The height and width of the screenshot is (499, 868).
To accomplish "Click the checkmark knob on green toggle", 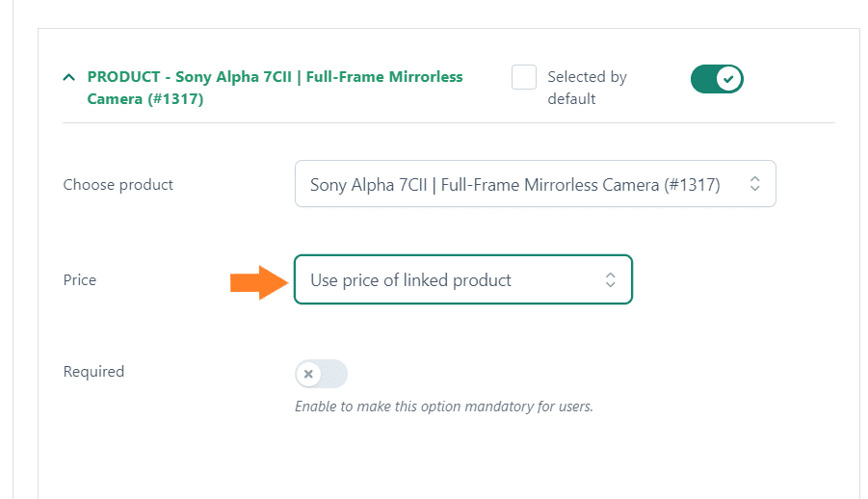I will click(x=729, y=79).
